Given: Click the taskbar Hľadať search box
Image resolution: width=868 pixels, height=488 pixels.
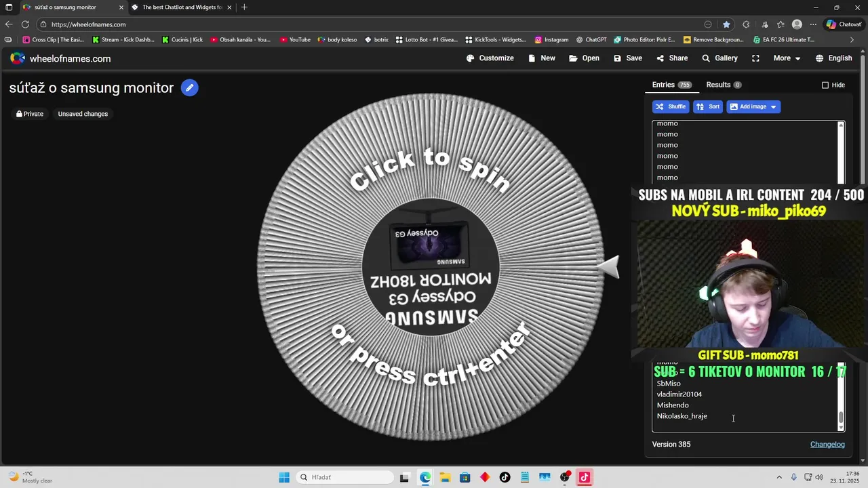Looking at the screenshot, I should (x=343, y=477).
